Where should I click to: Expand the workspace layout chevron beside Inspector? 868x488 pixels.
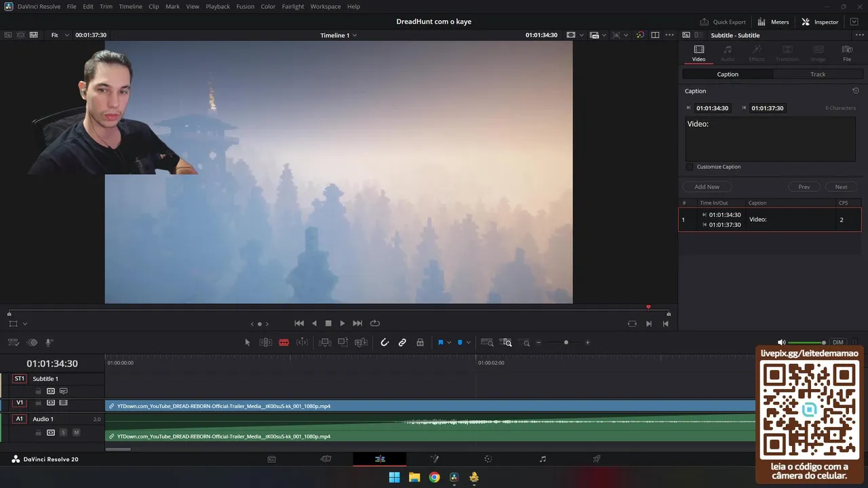[x=854, y=22]
